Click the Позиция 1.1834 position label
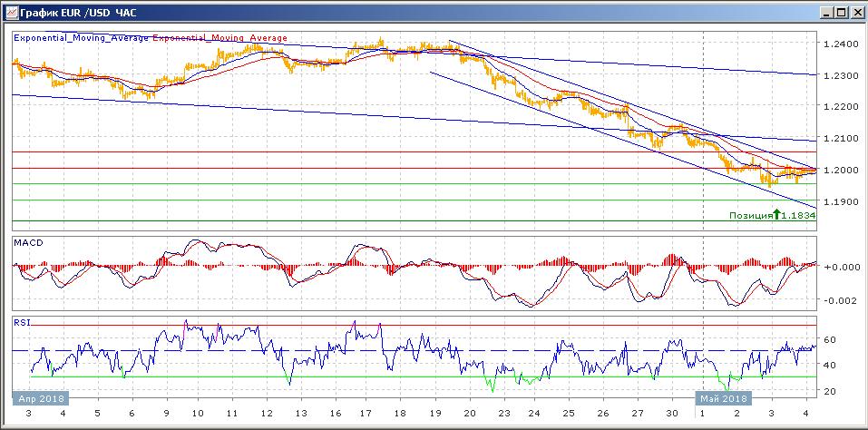The image size is (868, 430). click(772, 216)
